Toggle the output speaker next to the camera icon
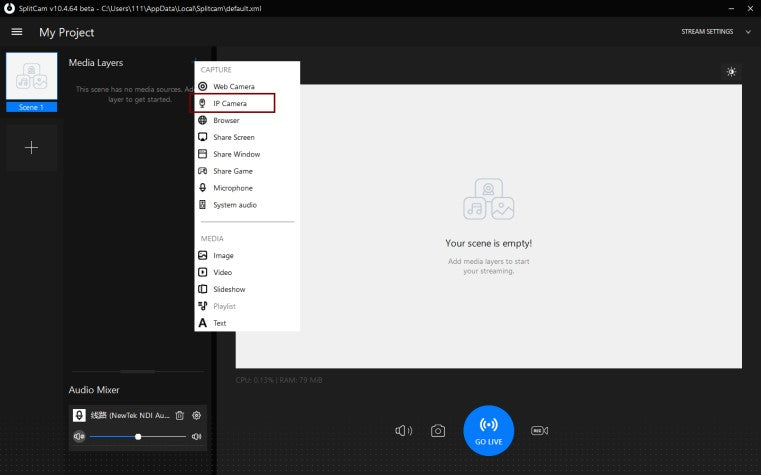 (x=403, y=431)
